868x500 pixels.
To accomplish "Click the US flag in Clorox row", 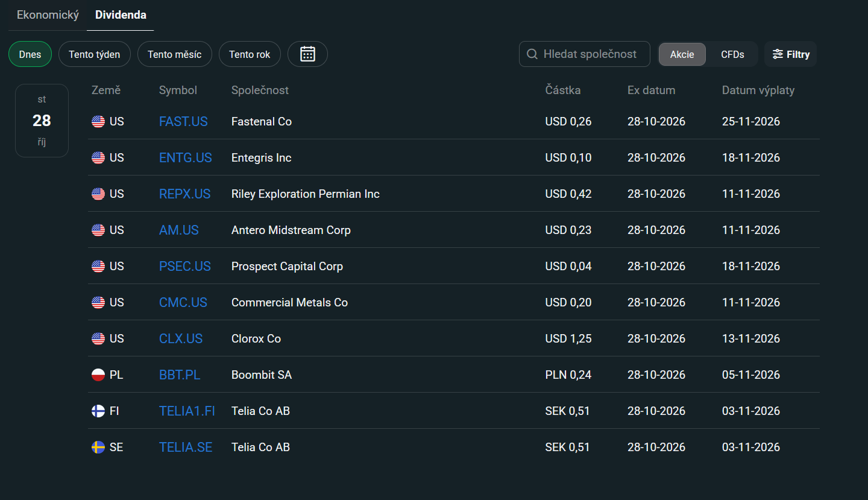I will click(x=98, y=339).
